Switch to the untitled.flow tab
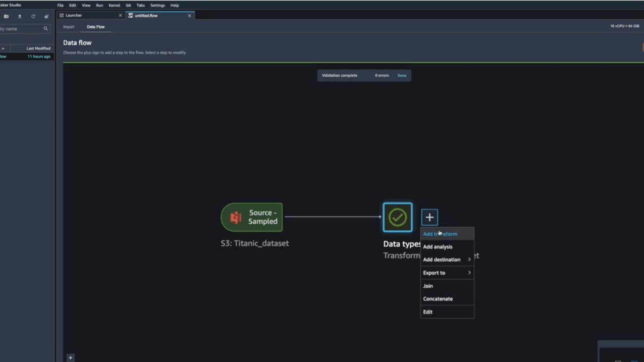This screenshot has height=362, width=644. 160,15
